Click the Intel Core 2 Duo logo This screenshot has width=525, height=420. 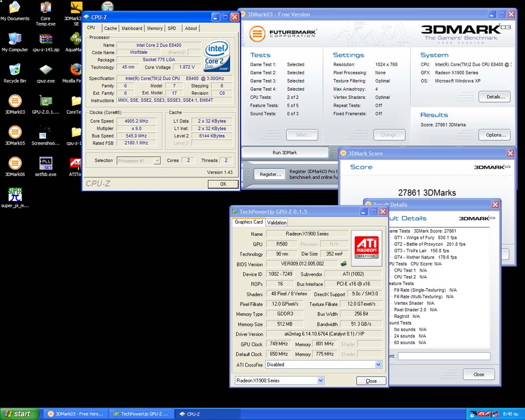217,55
